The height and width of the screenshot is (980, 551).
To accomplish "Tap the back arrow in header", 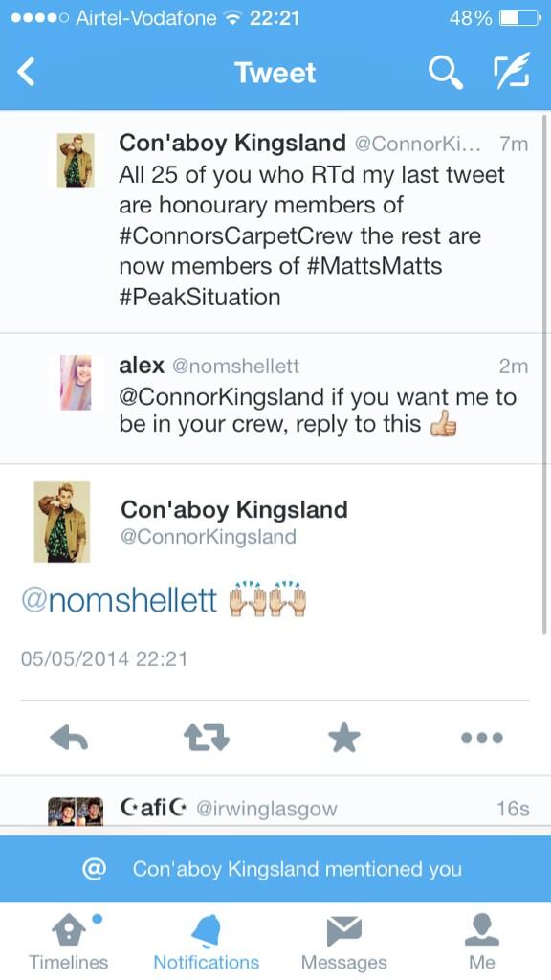I will point(26,73).
